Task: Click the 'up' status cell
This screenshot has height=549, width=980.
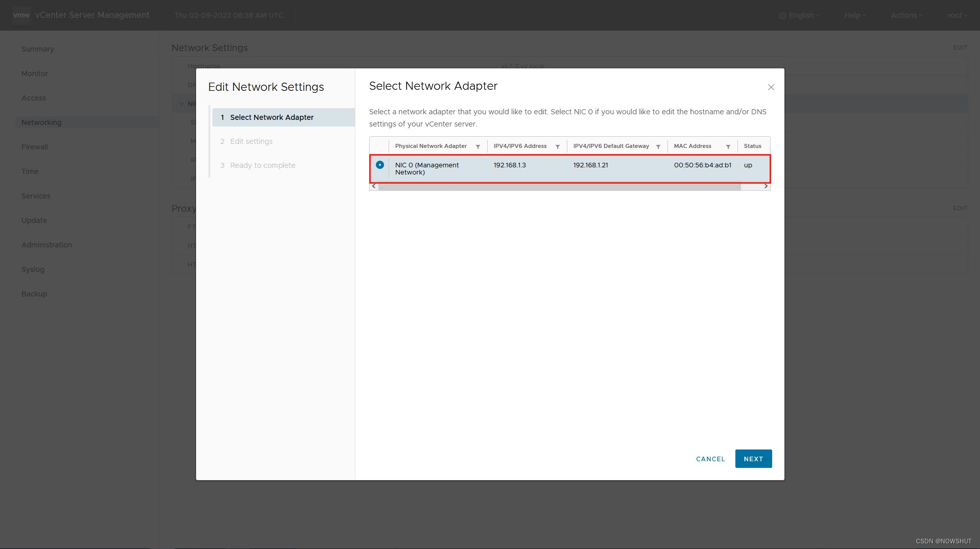Action: tap(748, 165)
